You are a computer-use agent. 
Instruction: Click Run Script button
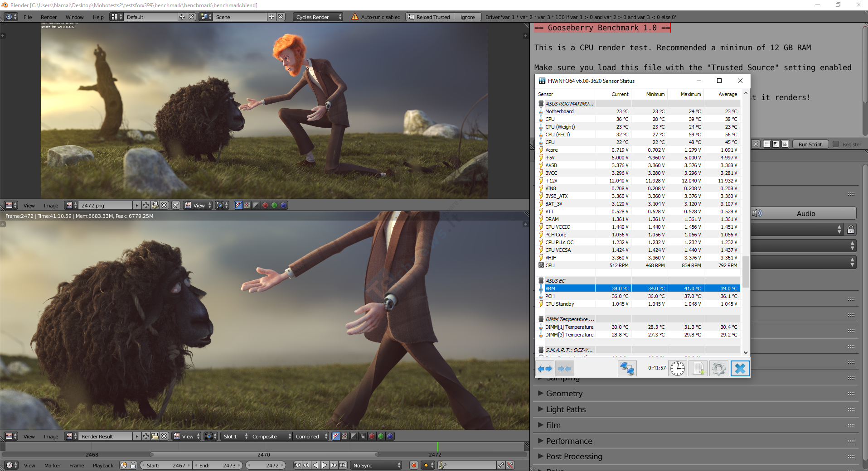point(810,144)
